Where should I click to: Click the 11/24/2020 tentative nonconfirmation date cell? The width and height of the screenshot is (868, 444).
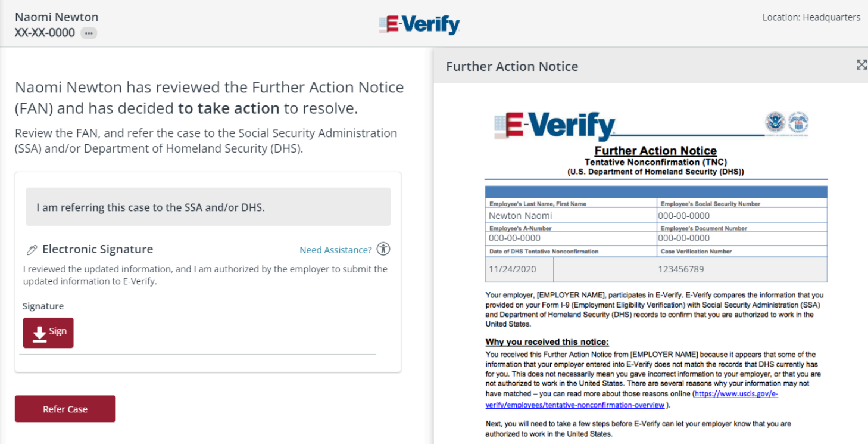coord(519,269)
